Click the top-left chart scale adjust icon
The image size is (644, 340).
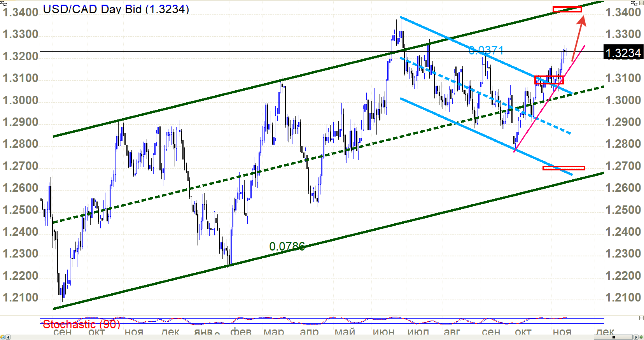point(3,4)
